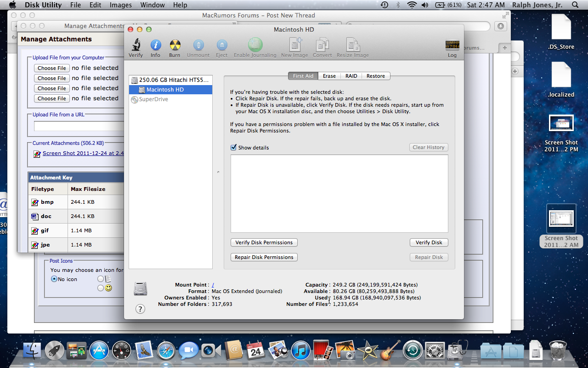Open Address Book from the dock
Viewport: 588px width, 368px height.
pyautogui.click(x=233, y=351)
